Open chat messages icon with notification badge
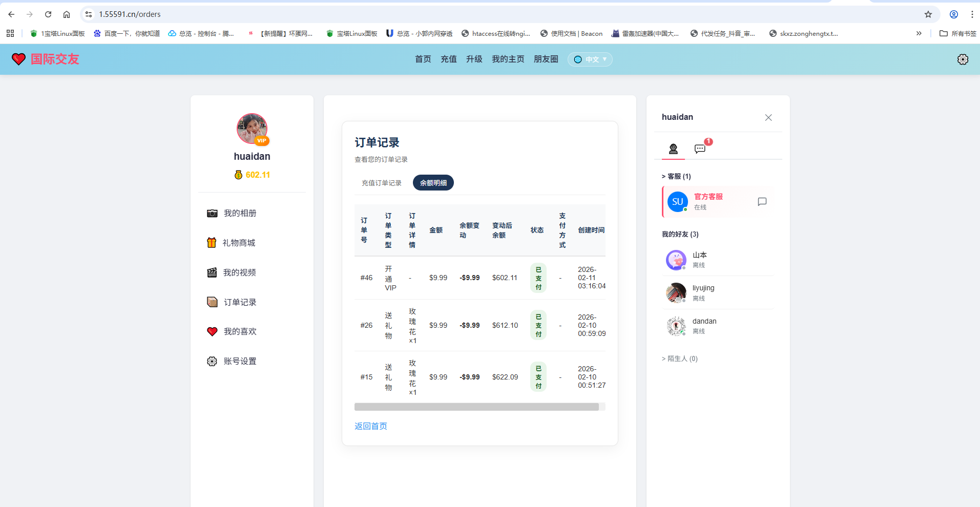This screenshot has width=980, height=507. coord(700,149)
